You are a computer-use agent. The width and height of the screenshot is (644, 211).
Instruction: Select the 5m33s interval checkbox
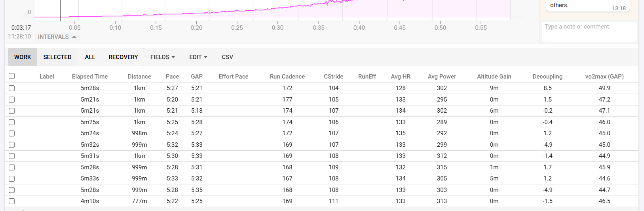pyautogui.click(x=12, y=178)
